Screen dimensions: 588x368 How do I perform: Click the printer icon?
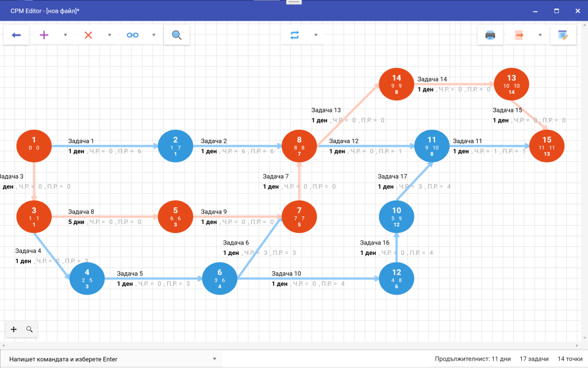pyautogui.click(x=490, y=35)
